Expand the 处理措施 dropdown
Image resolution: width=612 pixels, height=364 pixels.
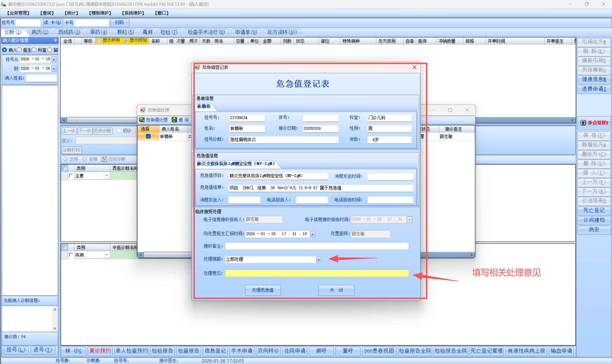click(319, 260)
